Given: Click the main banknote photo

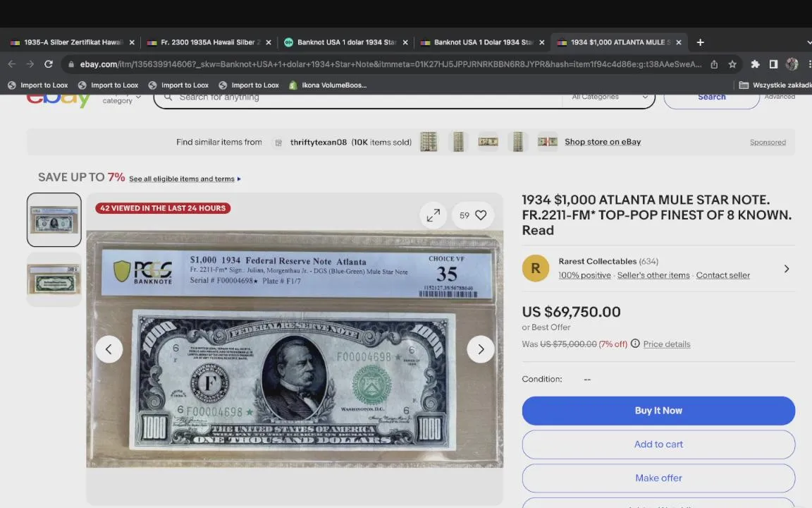Looking at the screenshot, I should [295, 349].
